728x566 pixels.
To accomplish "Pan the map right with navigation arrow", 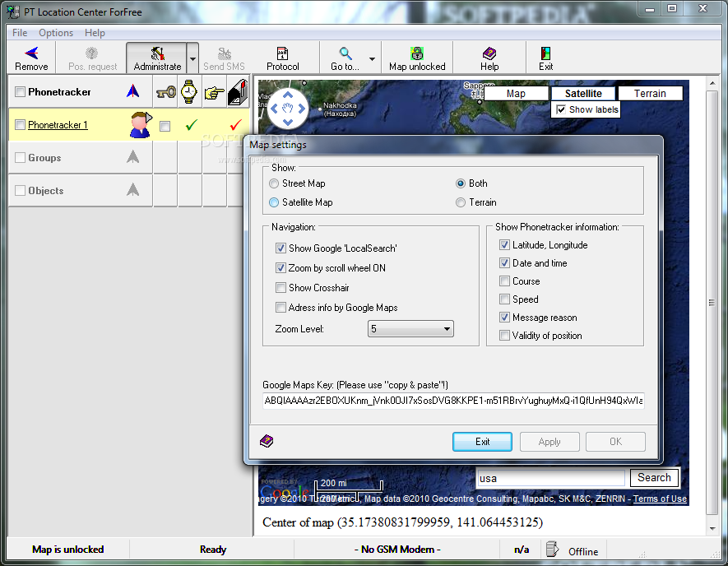I will [x=302, y=109].
